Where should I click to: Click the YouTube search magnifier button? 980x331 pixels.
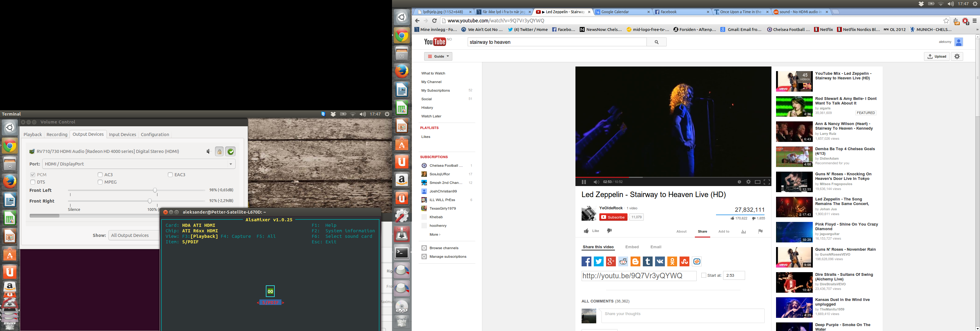(657, 42)
